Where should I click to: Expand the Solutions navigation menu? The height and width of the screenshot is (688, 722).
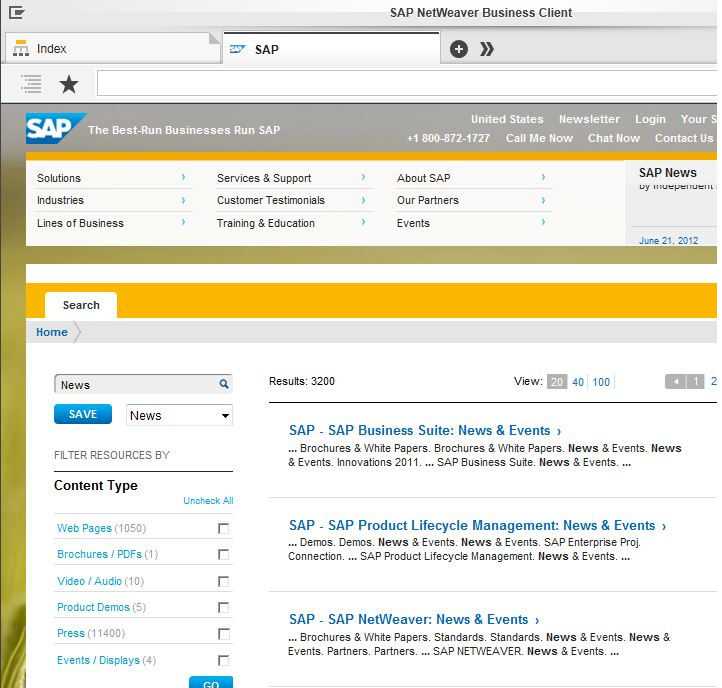point(183,177)
